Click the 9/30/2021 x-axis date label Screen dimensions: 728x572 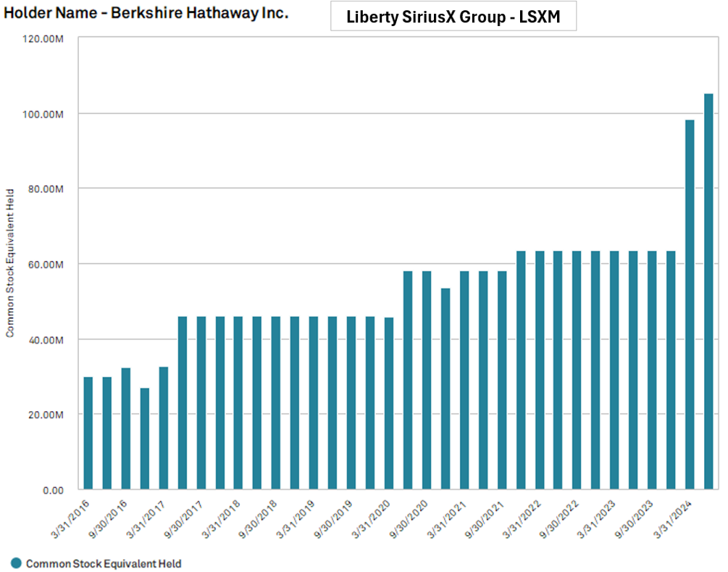(483, 520)
